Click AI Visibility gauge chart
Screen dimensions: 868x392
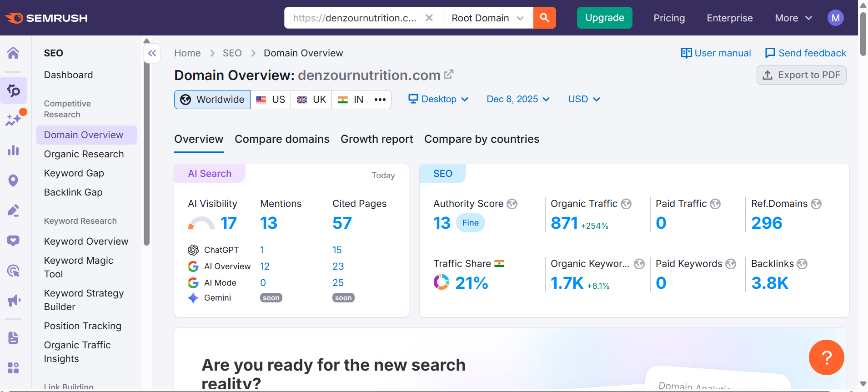[201, 223]
